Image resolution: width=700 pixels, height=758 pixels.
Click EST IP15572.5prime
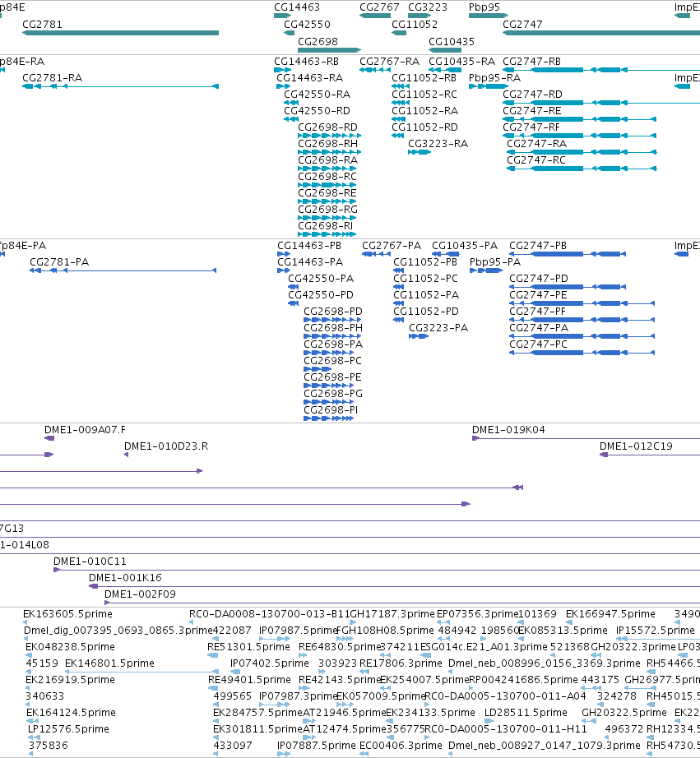655,631
